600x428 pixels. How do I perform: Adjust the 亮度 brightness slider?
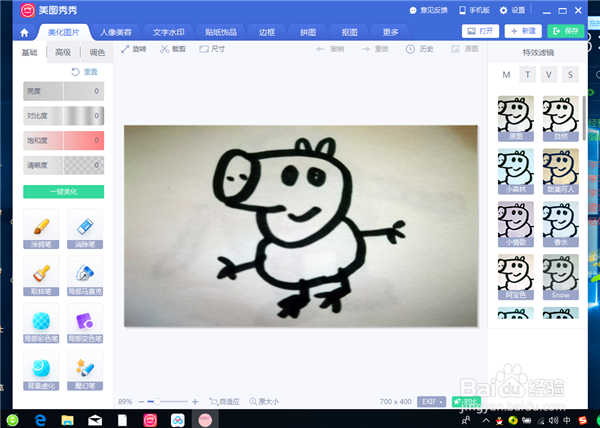coord(64,91)
